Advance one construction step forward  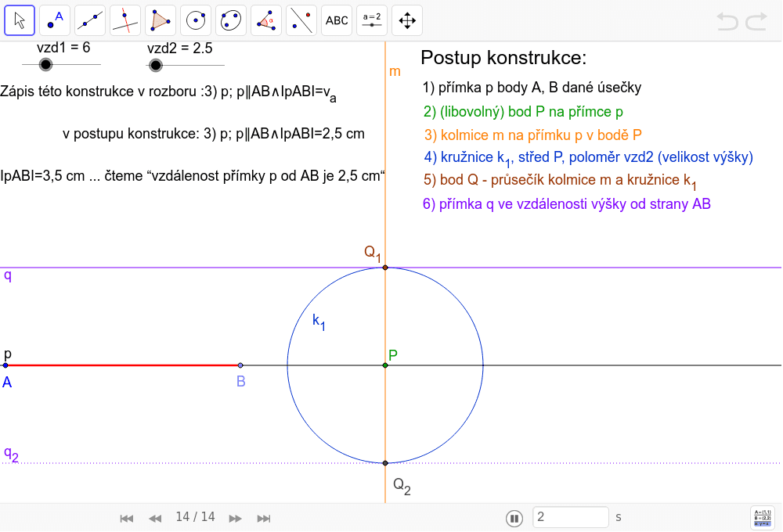pyautogui.click(x=235, y=519)
